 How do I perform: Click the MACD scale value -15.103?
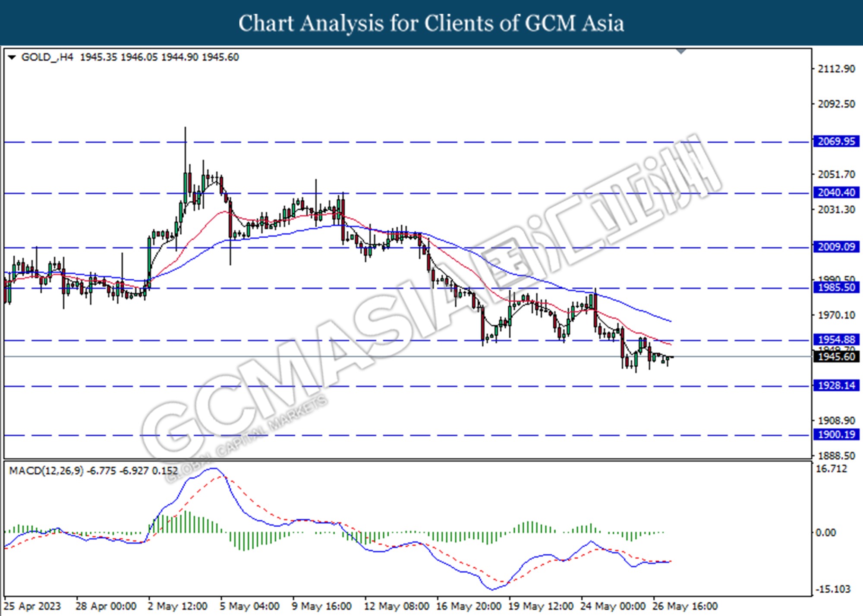[833, 589]
